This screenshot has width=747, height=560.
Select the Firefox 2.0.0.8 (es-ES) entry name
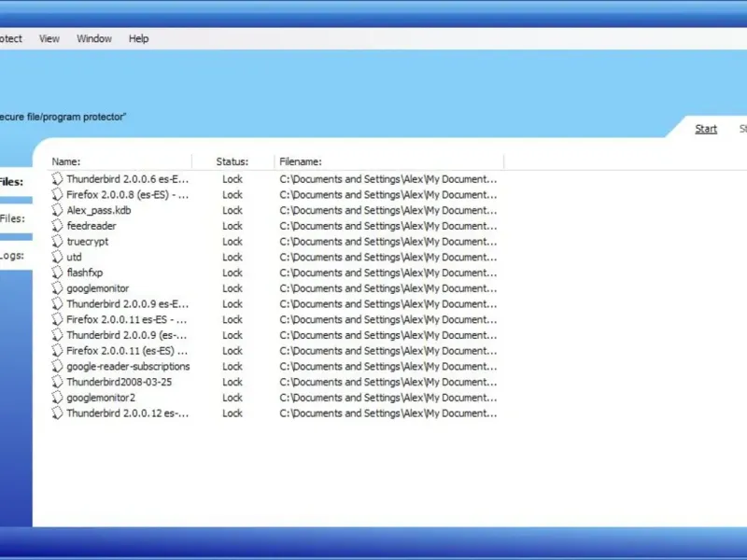(127, 195)
